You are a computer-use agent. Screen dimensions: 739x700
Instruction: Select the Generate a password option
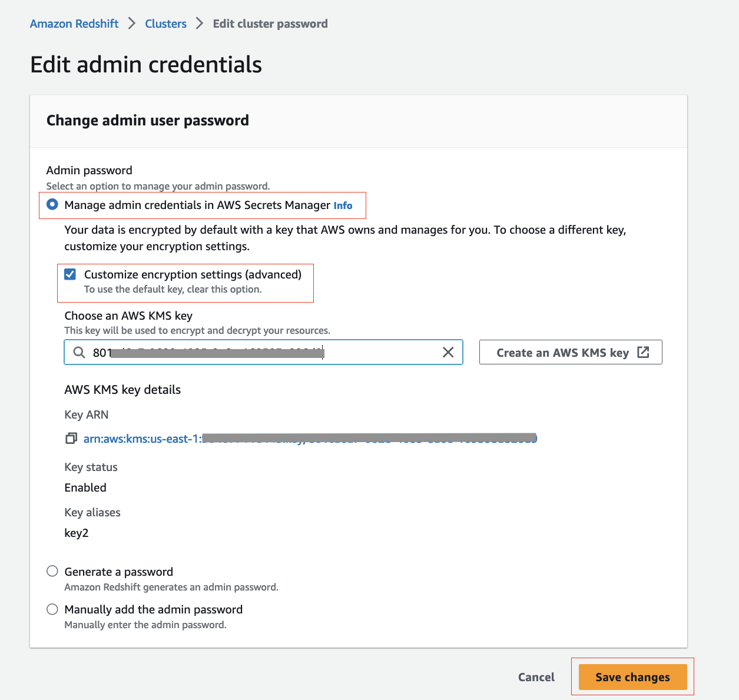[x=52, y=572]
